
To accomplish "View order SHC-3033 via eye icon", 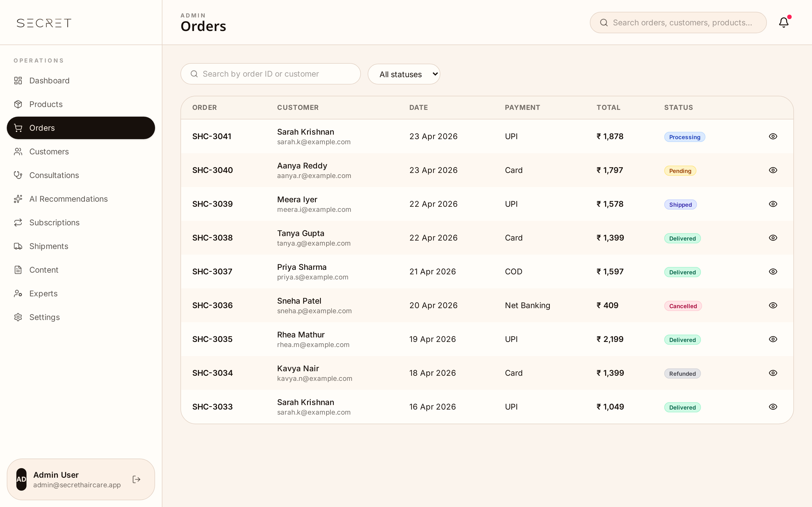I will [773, 407].
